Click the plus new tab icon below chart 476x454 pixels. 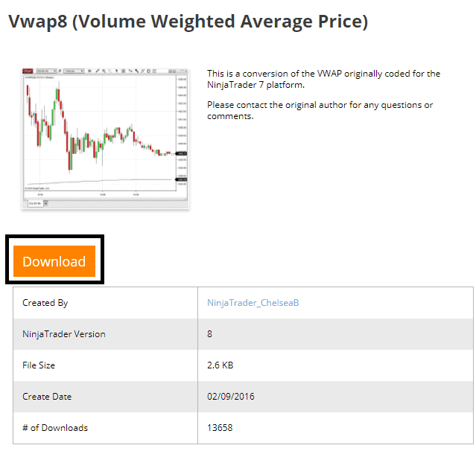point(46,203)
